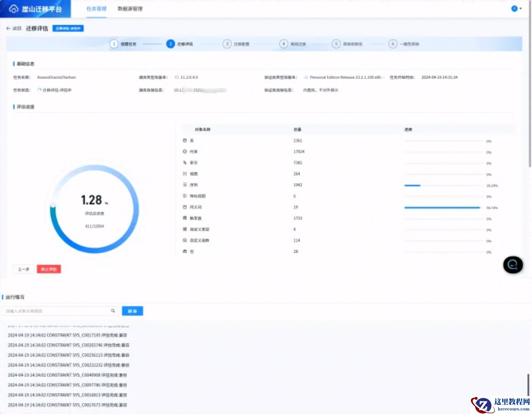Click the 同义词 progress bar
This screenshot has width=532, height=414.
[442, 208]
